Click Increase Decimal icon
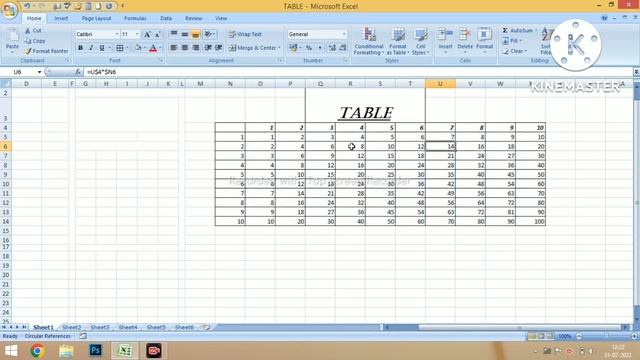 [332, 48]
